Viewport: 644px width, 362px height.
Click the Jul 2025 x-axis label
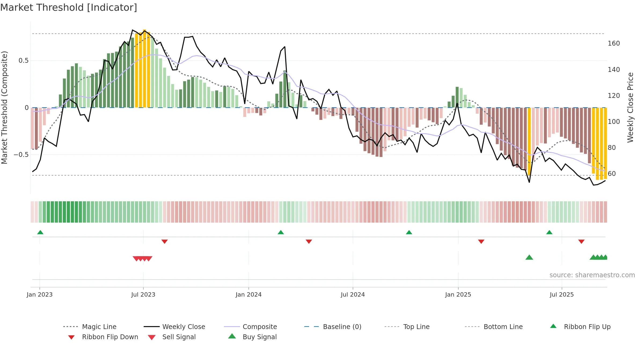[x=562, y=294]
